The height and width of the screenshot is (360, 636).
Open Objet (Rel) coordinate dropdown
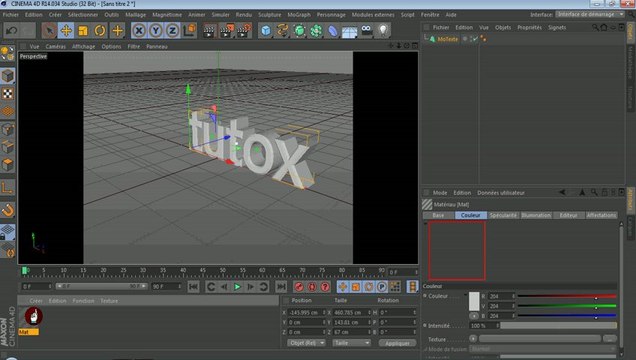(x=306, y=343)
